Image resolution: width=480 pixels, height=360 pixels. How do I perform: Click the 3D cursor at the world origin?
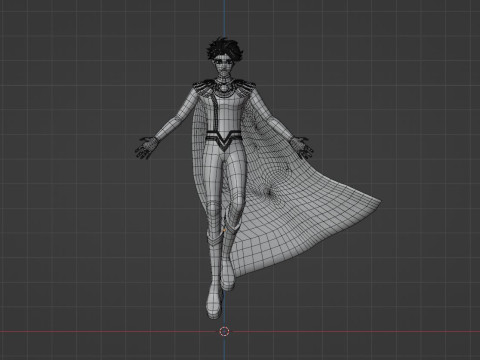point(224,331)
